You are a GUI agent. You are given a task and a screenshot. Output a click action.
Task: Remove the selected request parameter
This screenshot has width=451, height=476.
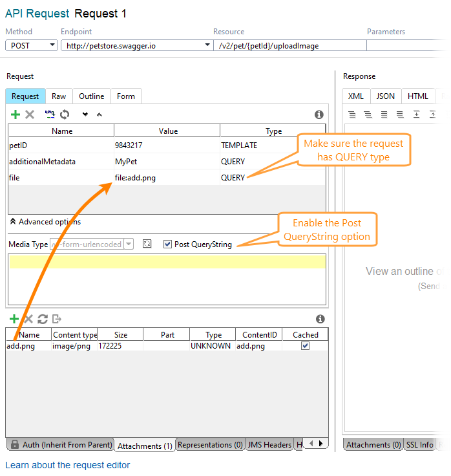tap(30, 114)
